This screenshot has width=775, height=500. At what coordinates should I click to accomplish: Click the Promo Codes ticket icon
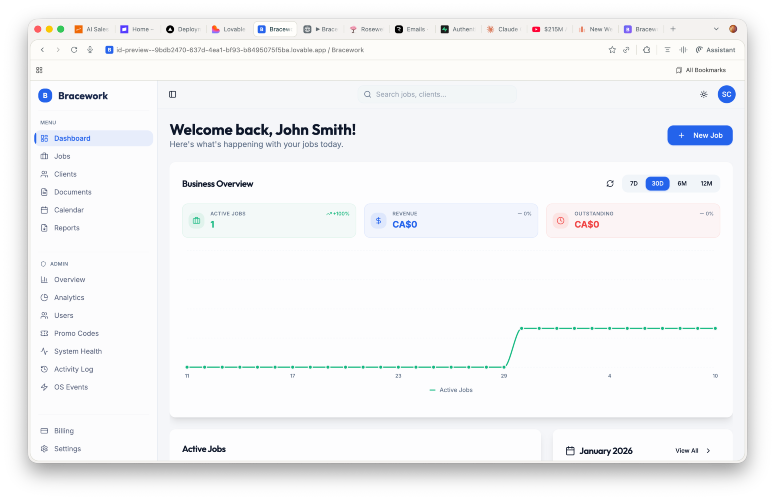click(44, 333)
